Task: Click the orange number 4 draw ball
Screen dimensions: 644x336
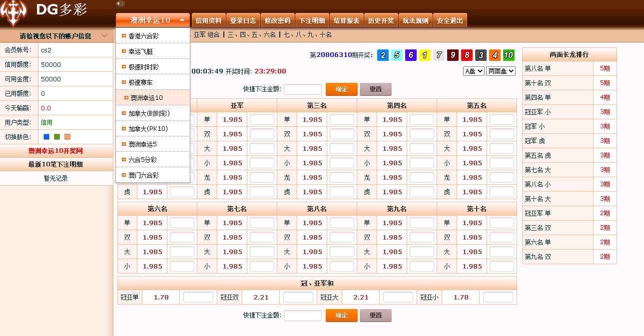Action: 495,55
